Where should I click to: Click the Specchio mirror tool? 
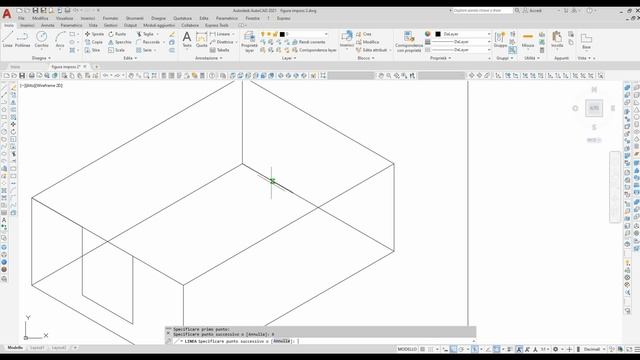(120, 42)
